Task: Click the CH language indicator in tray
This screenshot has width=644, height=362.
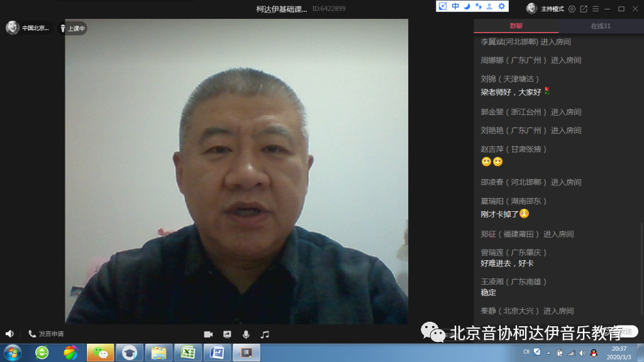Action: pos(526,352)
